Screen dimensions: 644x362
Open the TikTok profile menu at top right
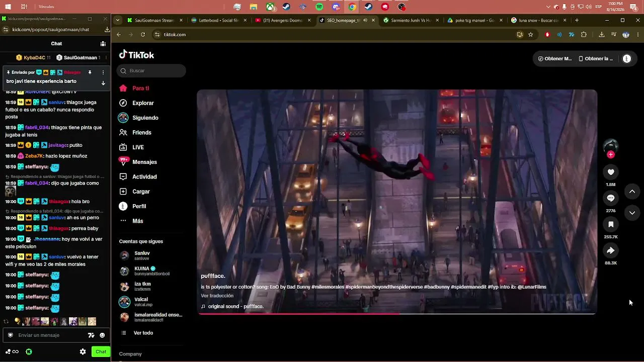pos(627,59)
